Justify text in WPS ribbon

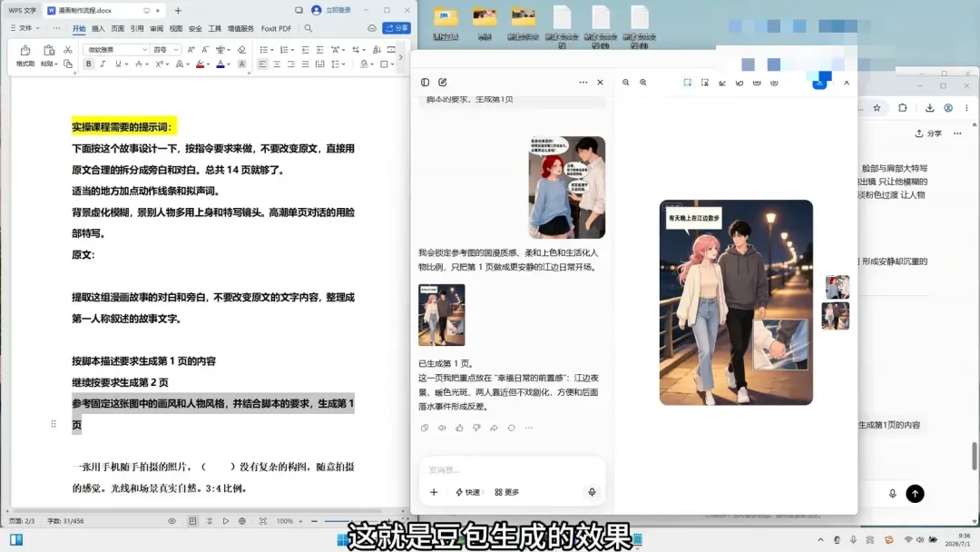[305, 64]
